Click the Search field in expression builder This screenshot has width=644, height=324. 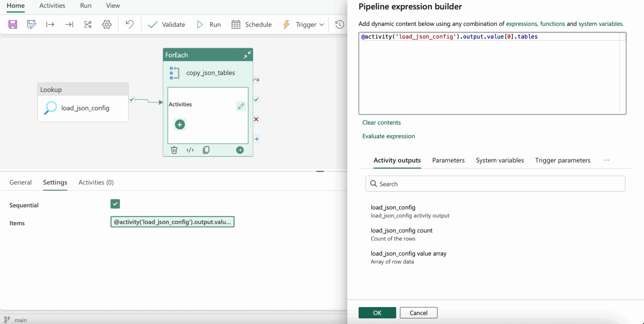coord(495,184)
